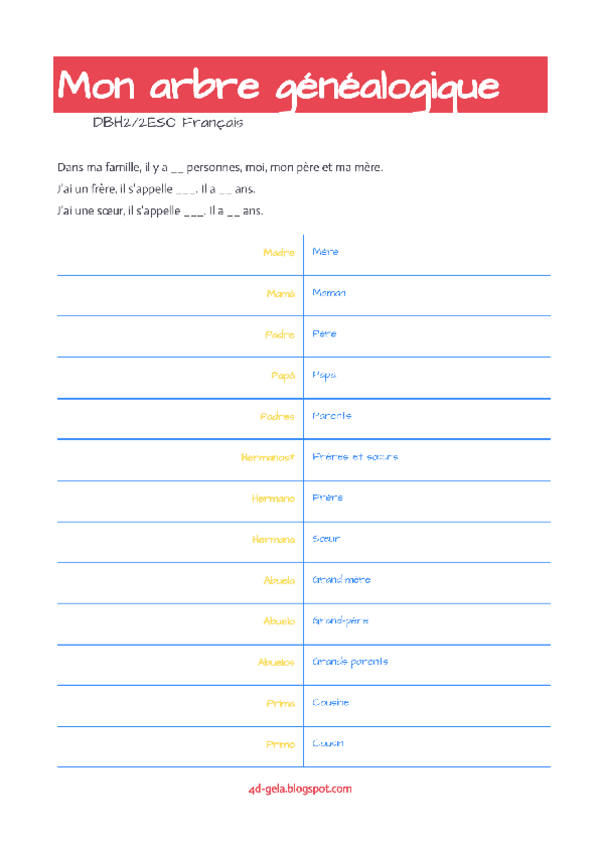Viewport: 600px width, 848px height.
Task: Select the French word 'Grands-parents'
Action: tap(350, 662)
